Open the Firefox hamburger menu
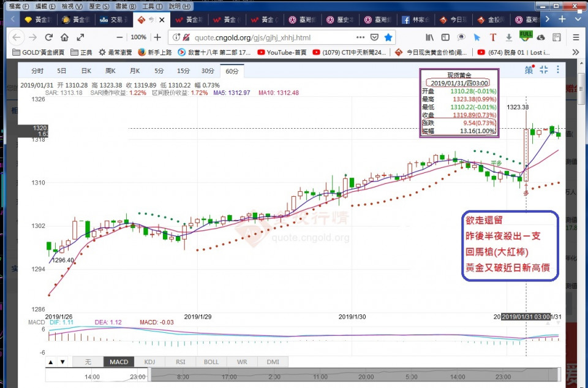 (576, 37)
